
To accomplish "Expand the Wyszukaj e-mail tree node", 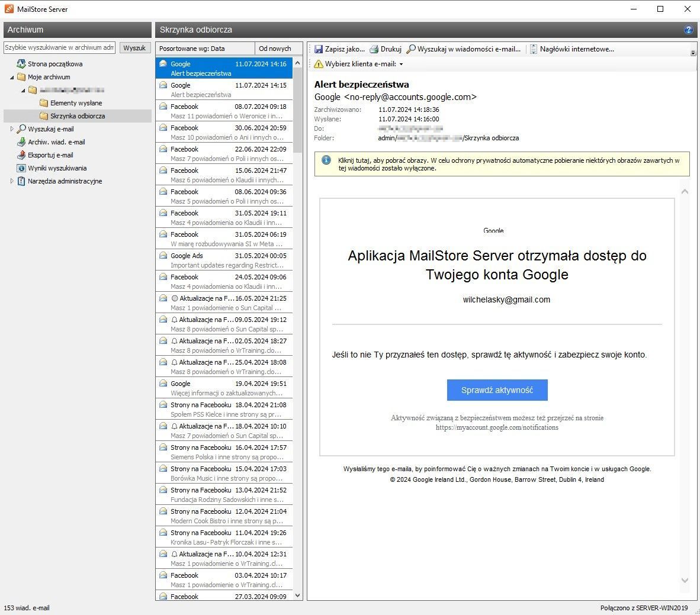I will (x=12, y=129).
